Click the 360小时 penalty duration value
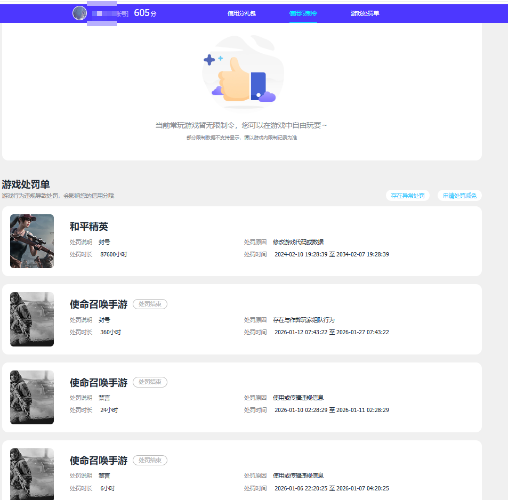 (111, 332)
